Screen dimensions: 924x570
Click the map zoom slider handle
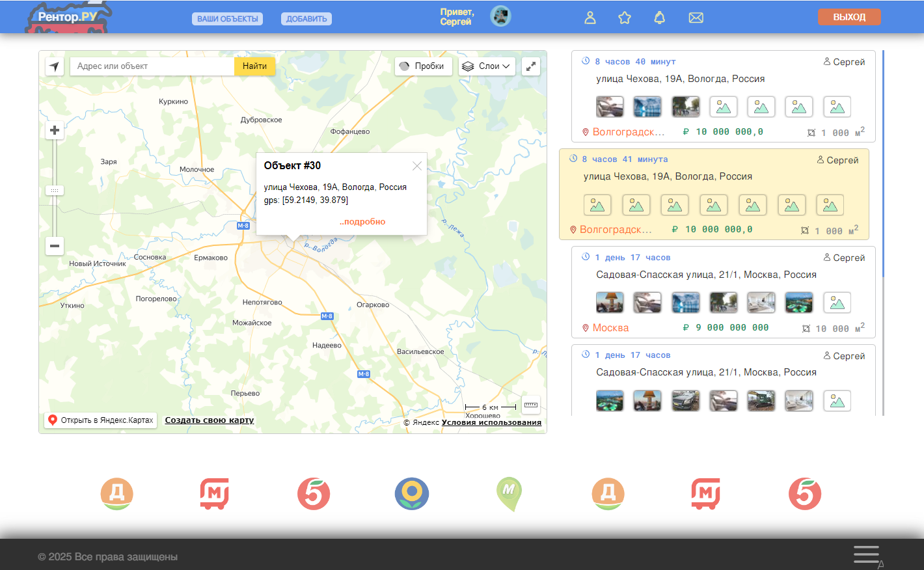(x=55, y=191)
